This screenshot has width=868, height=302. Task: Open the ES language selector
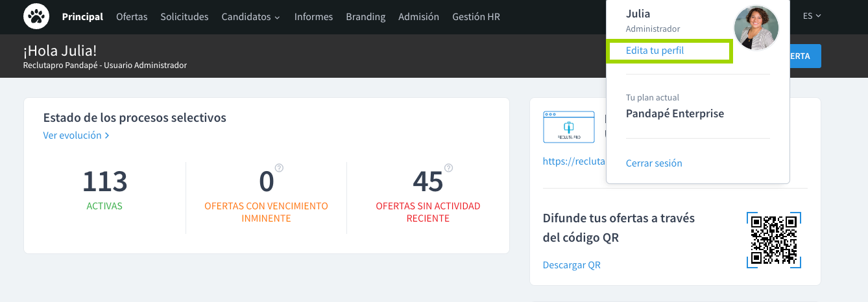pos(812,16)
